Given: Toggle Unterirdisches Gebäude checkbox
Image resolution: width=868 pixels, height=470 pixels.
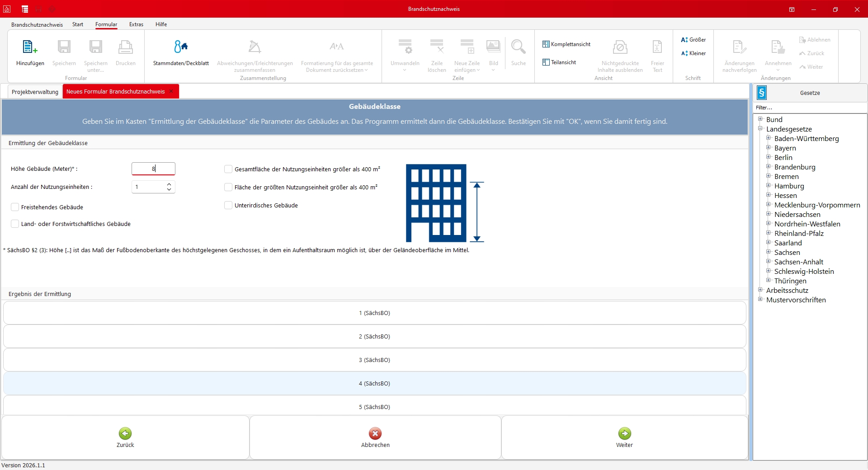Looking at the screenshot, I should point(228,205).
